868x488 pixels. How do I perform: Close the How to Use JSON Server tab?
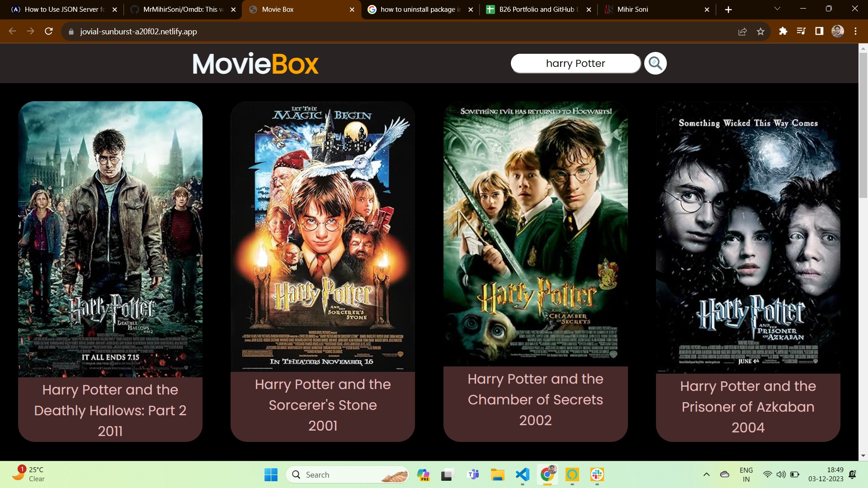[x=115, y=9]
